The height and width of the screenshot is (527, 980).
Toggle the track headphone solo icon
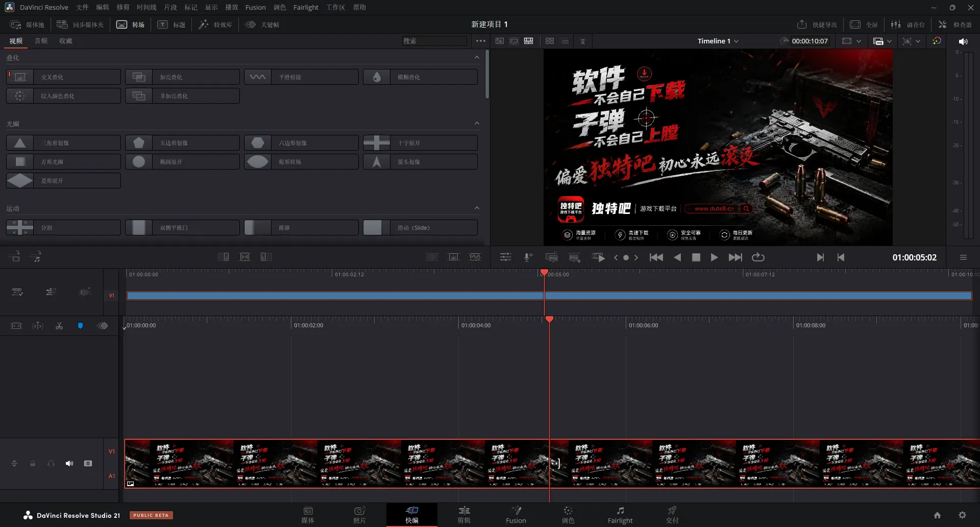51,464
